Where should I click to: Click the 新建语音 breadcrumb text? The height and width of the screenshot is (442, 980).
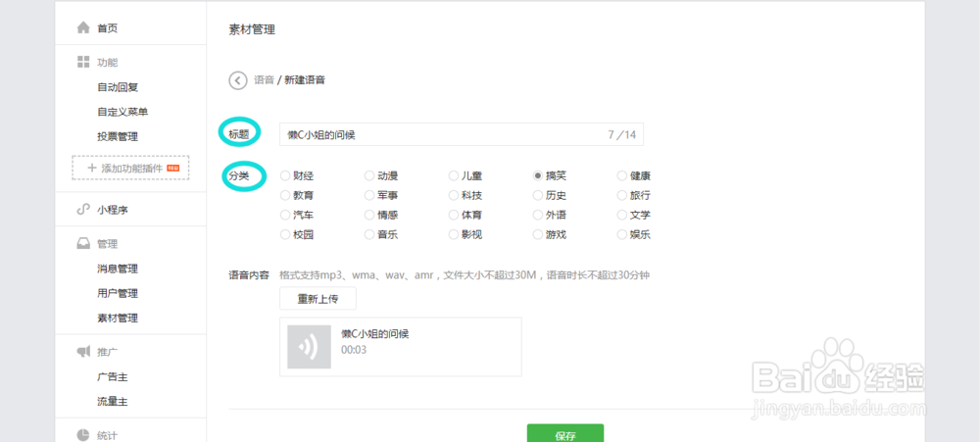coord(305,80)
